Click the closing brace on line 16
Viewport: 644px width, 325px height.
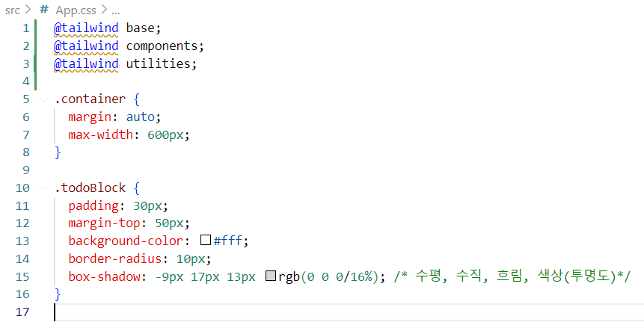(58, 294)
